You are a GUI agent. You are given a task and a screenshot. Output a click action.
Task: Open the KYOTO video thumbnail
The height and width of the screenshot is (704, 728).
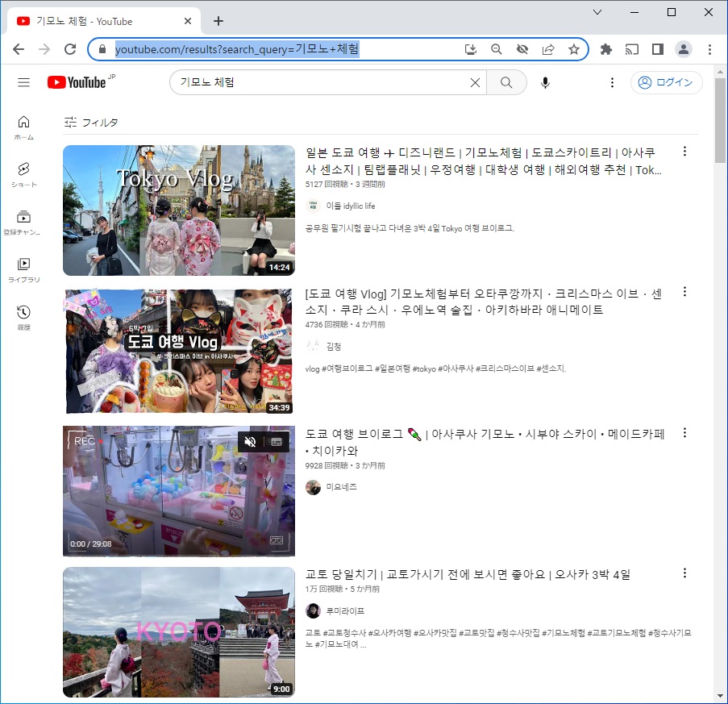click(179, 631)
